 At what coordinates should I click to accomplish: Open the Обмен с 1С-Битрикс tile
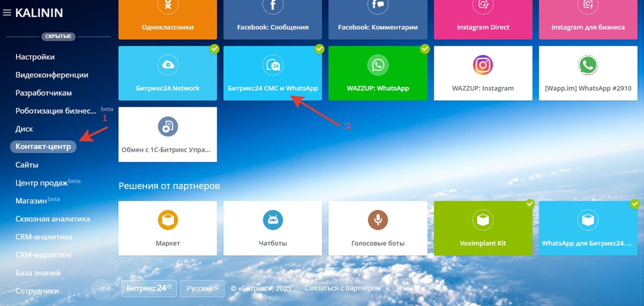(168, 134)
